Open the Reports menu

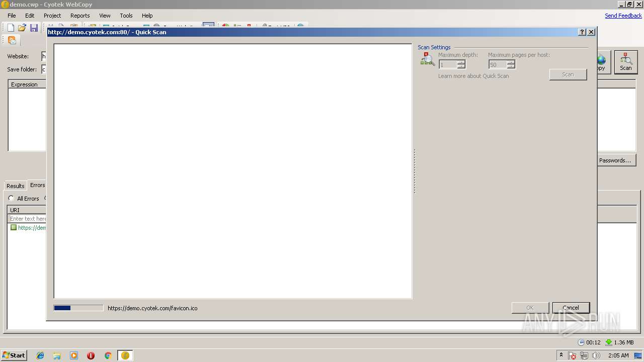[x=80, y=16]
